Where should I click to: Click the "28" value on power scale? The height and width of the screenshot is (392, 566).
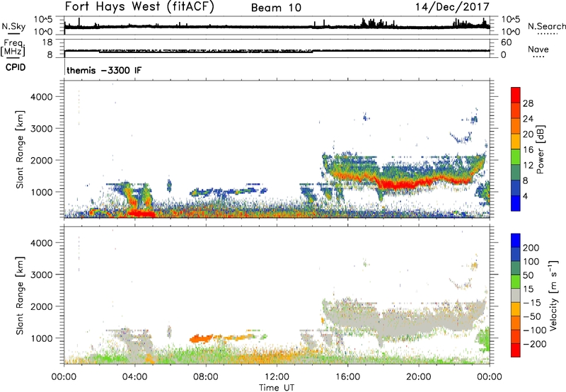point(528,103)
